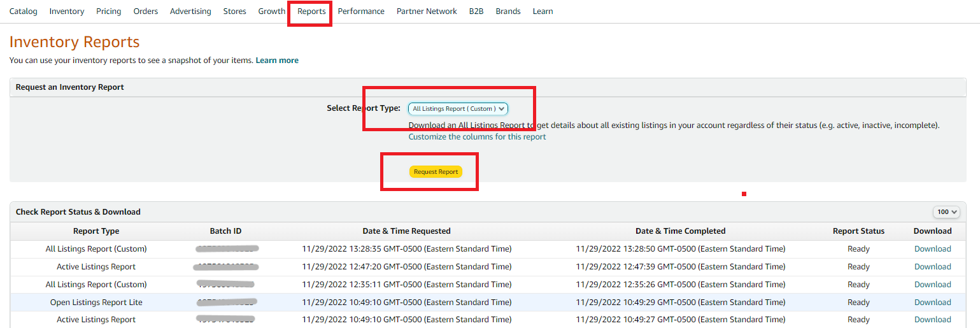980x328 pixels.
Task: Click the 12:35:11 requested time cell
Action: click(x=406, y=285)
